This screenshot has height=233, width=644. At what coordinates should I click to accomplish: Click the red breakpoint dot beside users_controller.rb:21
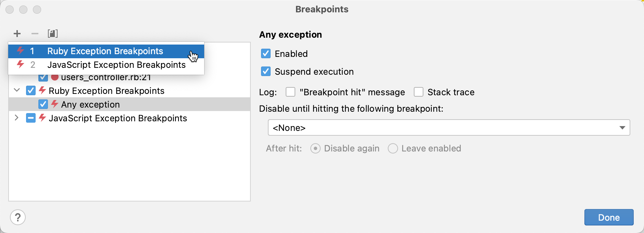[55, 77]
